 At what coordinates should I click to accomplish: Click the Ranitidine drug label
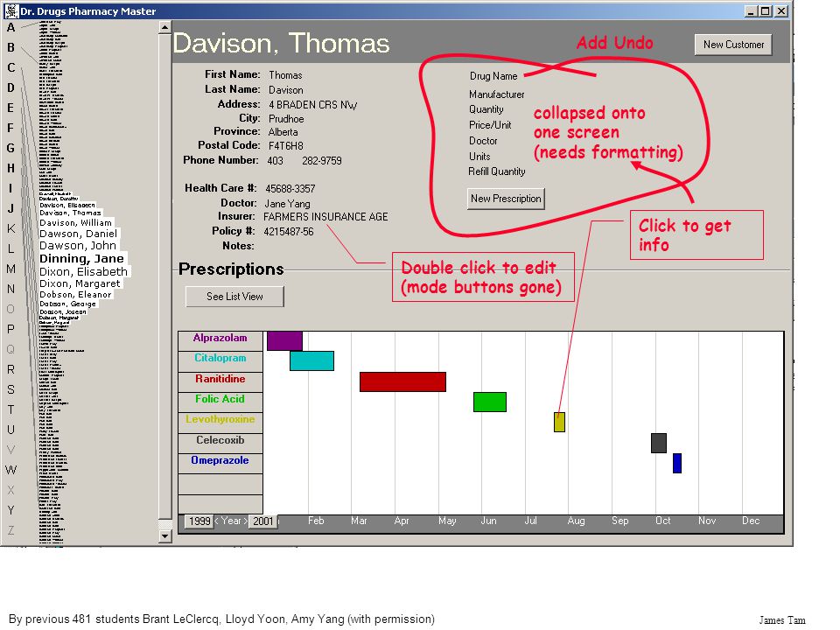pos(220,379)
